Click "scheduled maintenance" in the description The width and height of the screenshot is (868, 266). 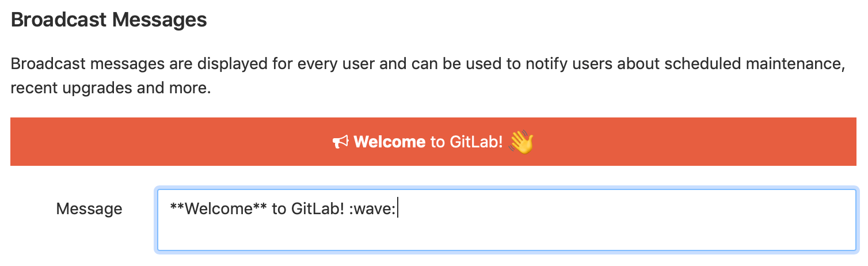tap(754, 63)
